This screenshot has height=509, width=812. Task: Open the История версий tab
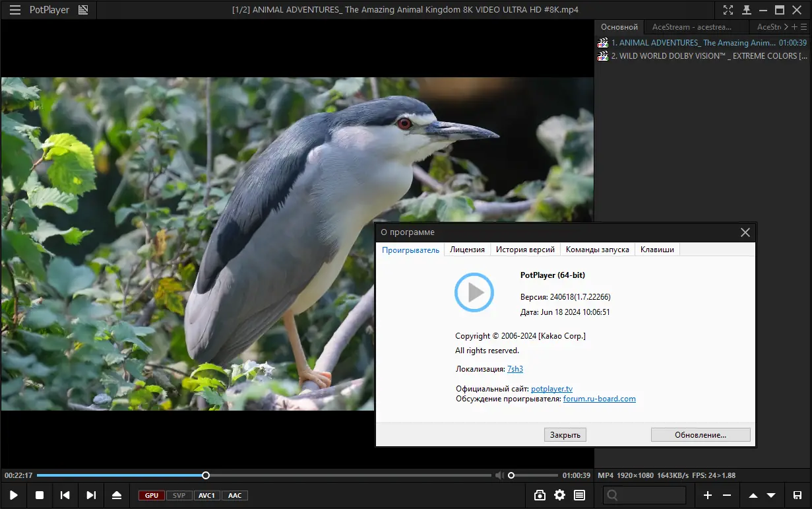click(x=525, y=250)
